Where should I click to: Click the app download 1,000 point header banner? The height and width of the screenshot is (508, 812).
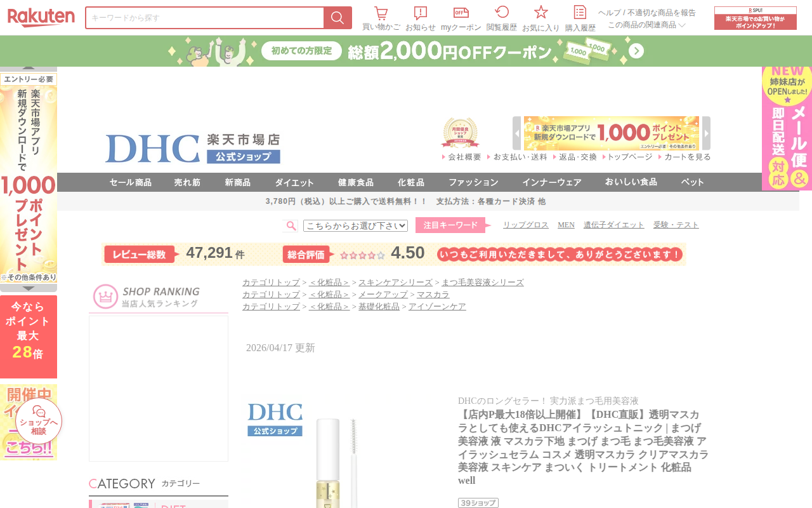(612, 133)
